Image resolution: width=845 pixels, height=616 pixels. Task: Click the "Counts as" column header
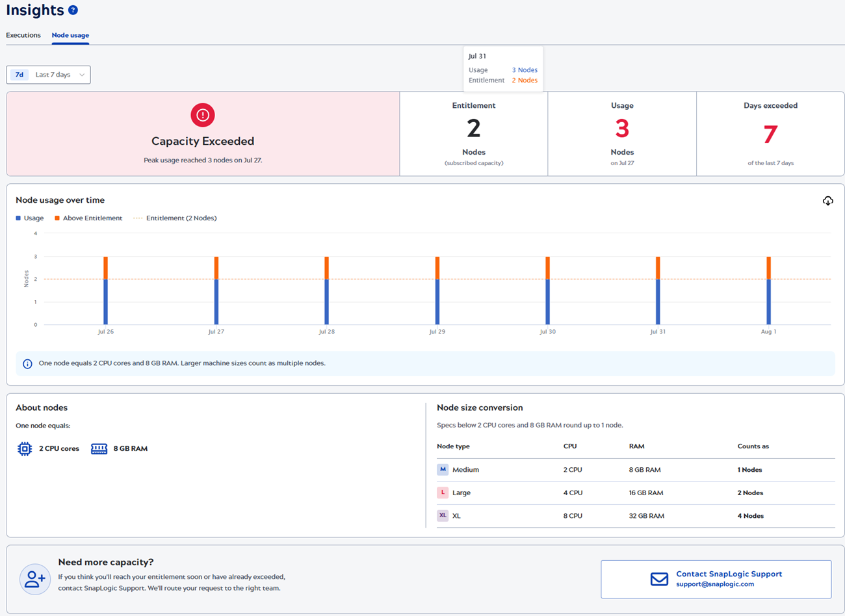point(753,446)
